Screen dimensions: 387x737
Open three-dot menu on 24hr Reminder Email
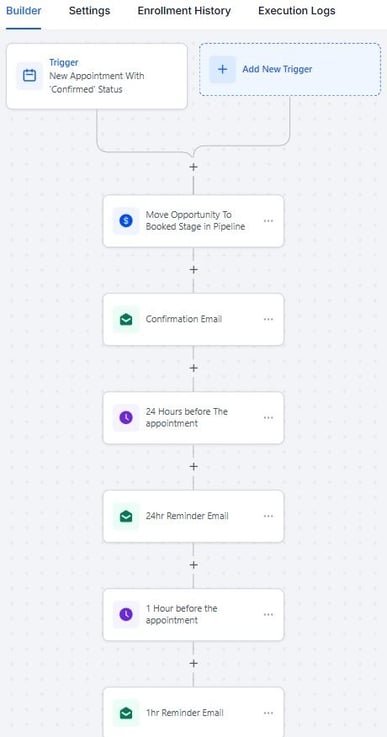(x=269, y=516)
